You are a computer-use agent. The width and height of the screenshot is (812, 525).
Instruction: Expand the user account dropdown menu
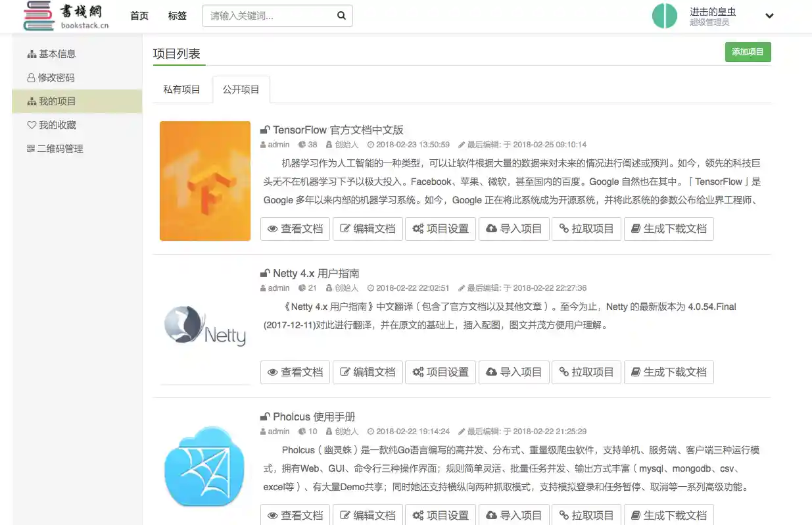[x=769, y=15]
